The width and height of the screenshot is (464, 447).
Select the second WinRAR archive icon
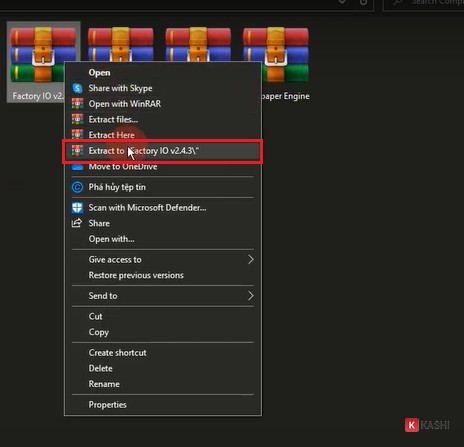pos(120,43)
